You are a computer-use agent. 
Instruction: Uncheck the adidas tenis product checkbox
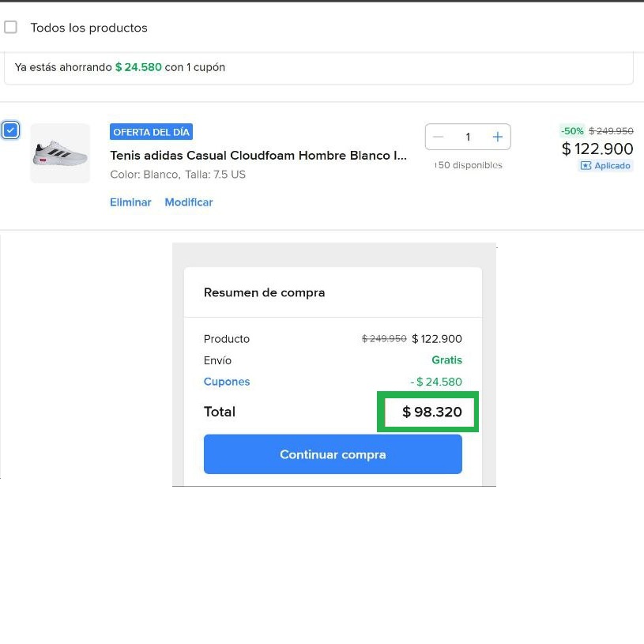pyautogui.click(x=10, y=130)
